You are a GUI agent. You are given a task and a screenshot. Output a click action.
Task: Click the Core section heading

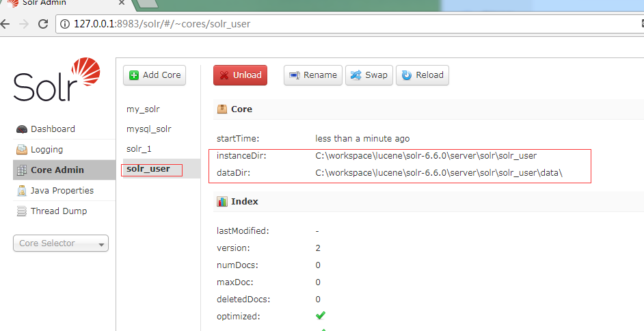click(241, 109)
